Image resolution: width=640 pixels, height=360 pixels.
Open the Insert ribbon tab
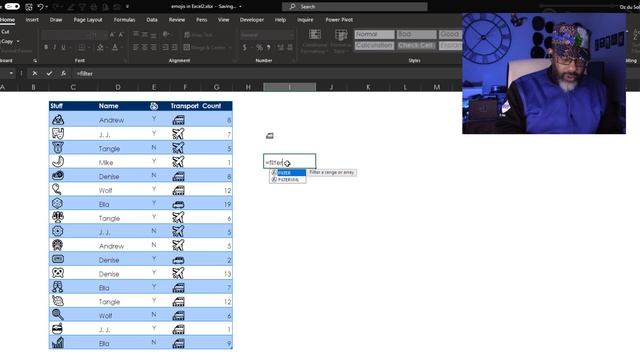[x=32, y=20]
